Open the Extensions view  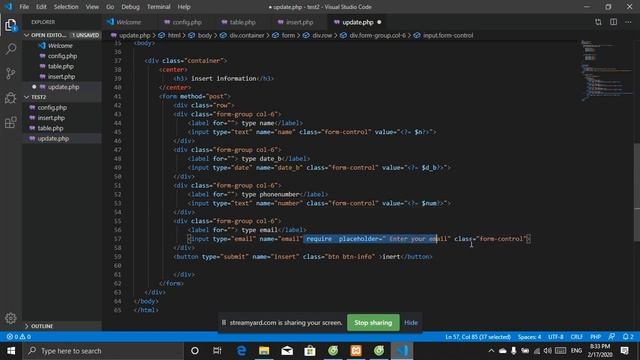11,122
